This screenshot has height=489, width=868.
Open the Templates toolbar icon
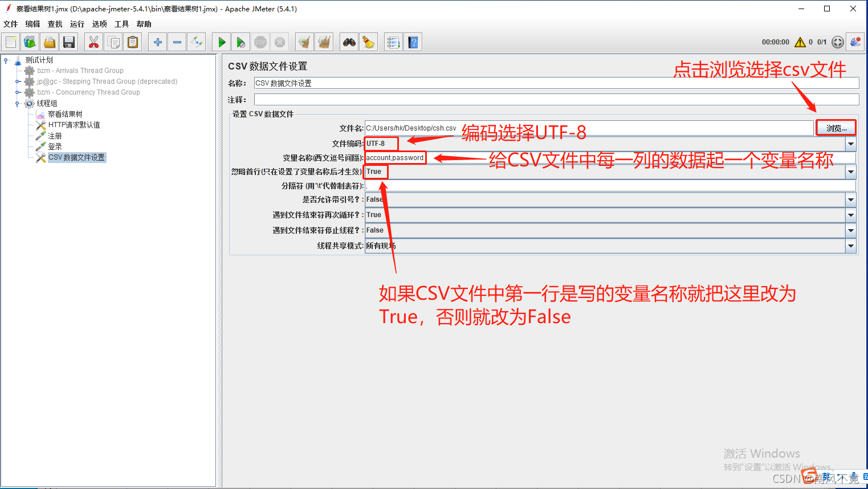30,42
